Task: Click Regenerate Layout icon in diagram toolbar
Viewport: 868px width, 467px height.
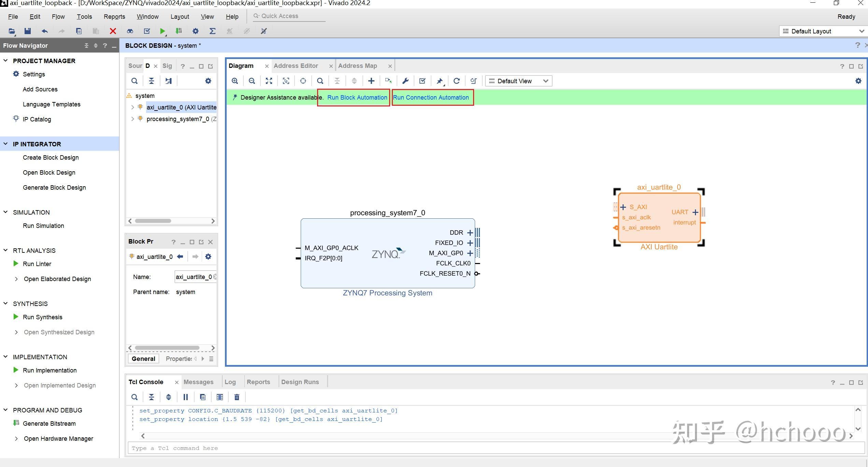Action: [456, 81]
